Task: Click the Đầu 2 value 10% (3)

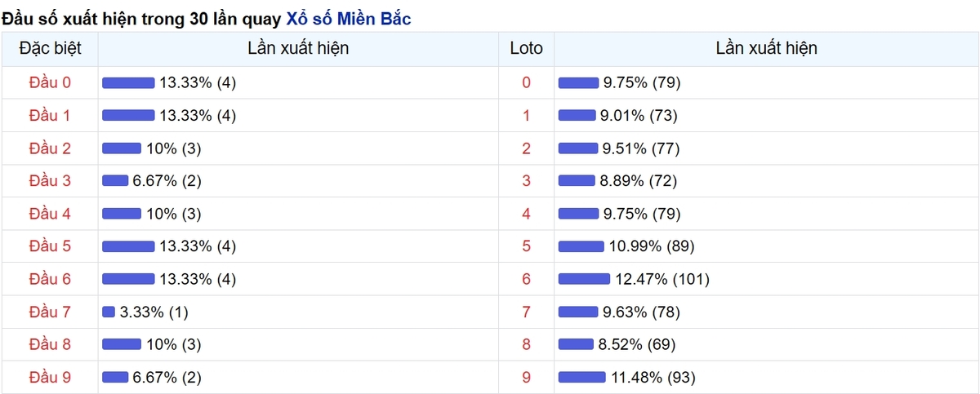Action: click(x=173, y=148)
